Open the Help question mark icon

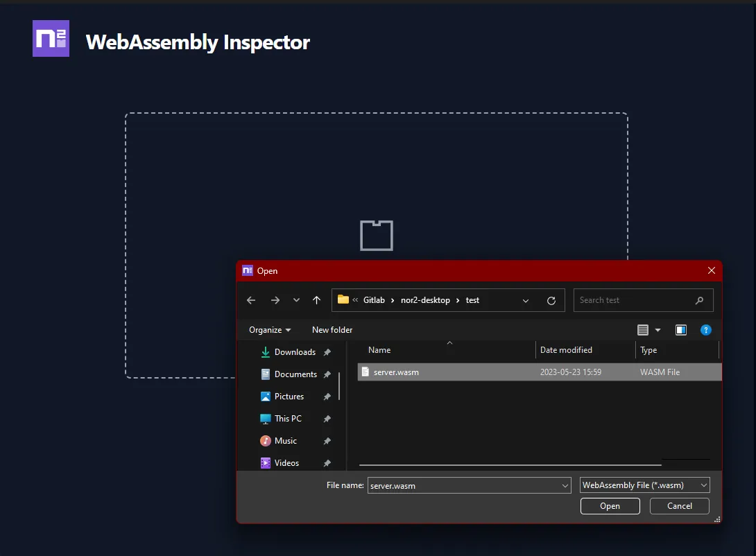706,329
